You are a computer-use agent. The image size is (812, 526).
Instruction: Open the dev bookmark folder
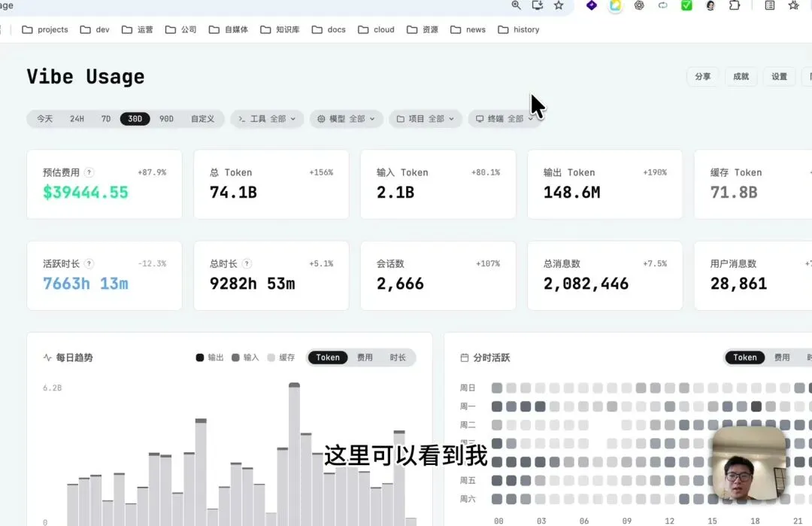pyautogui.click(x=95, y=29)
